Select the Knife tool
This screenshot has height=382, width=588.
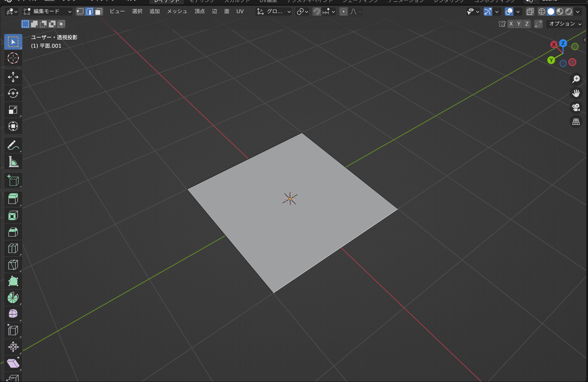pos(13,265)
